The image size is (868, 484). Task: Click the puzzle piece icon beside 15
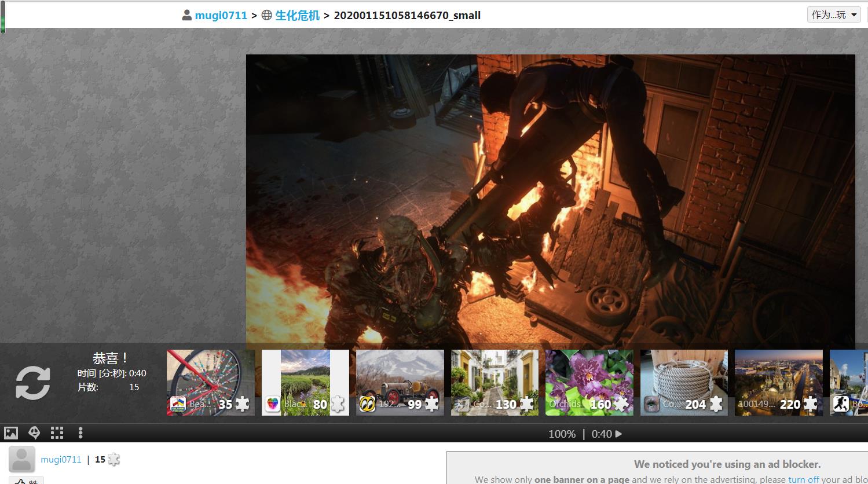(114, 460)
